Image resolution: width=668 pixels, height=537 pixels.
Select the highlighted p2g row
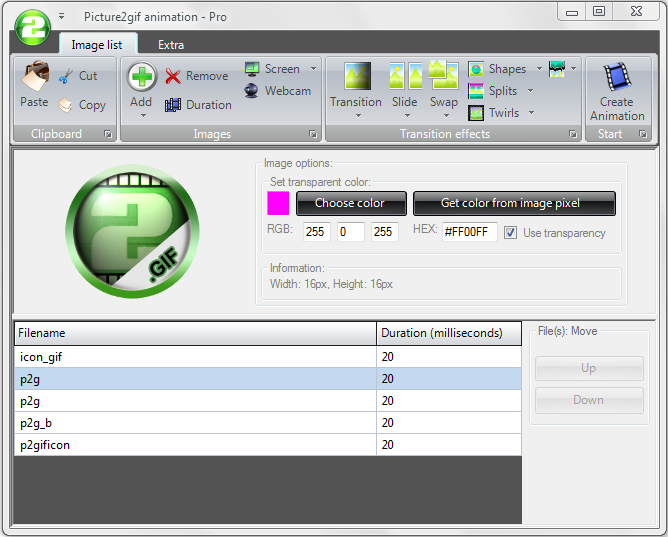coord(268,379)
